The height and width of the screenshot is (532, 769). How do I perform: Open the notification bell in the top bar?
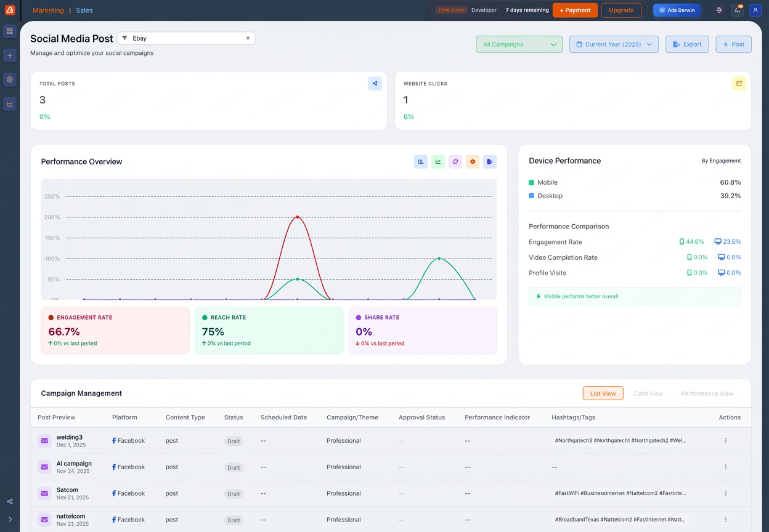pos(738,10)
